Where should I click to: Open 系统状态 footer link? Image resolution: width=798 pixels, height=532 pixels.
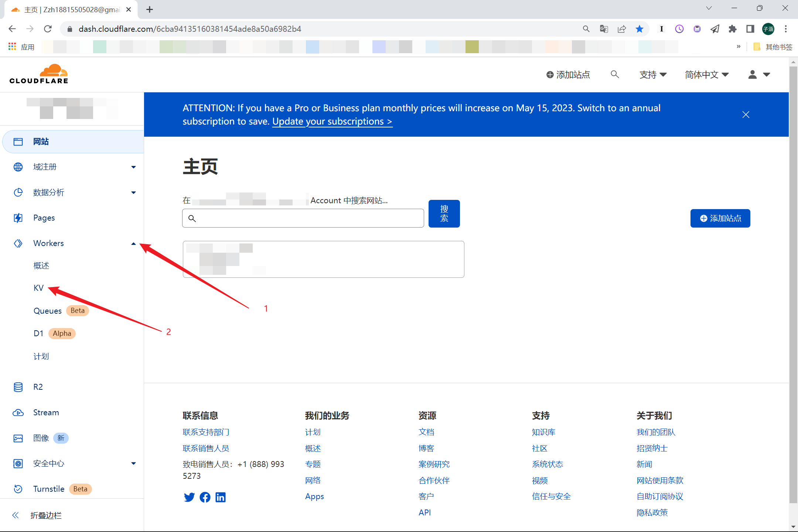(548, 464)
